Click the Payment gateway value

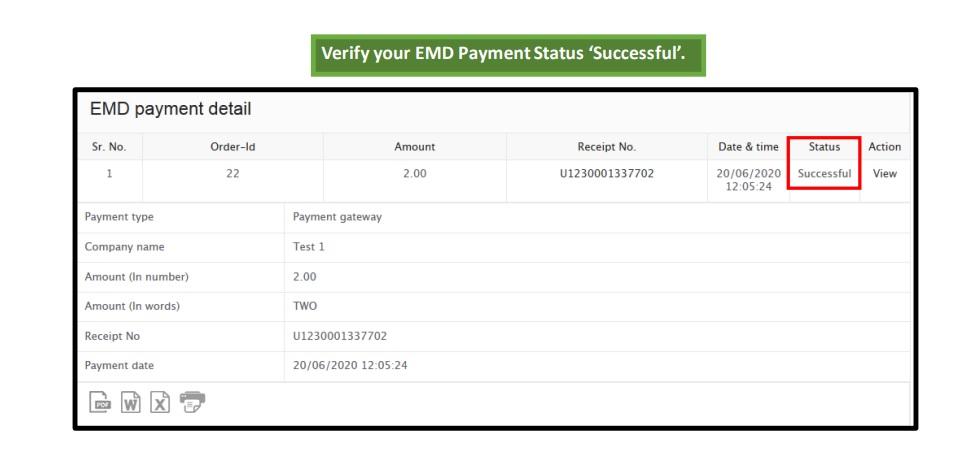(337, 217)
